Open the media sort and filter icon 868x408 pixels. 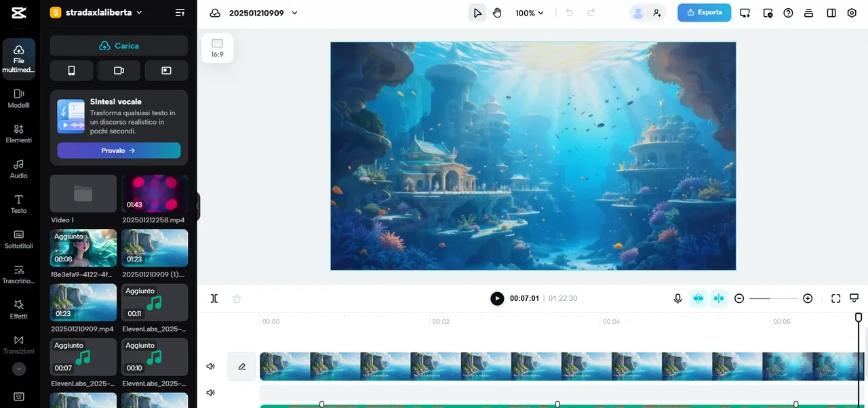click(180, 12)
